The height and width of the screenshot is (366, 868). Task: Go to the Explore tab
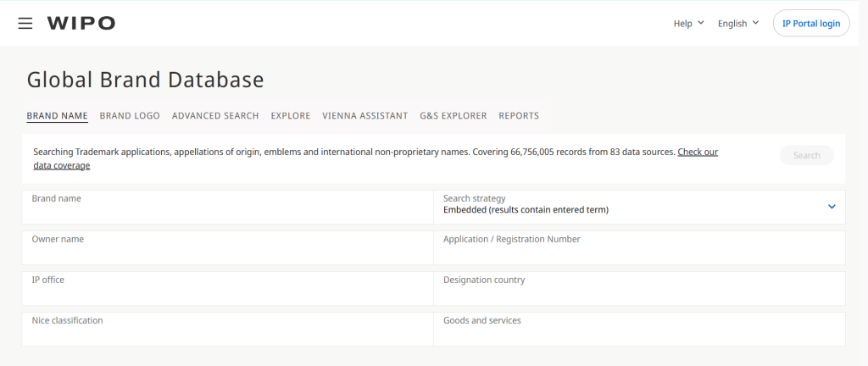pos(291,116)
